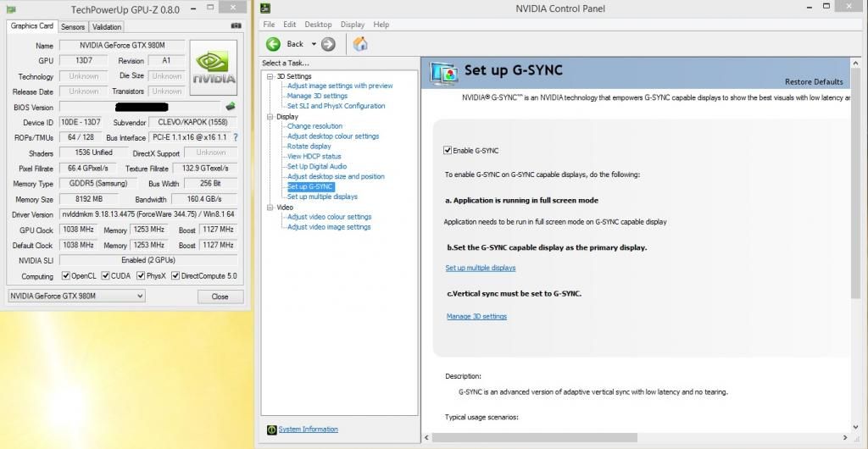Click the NVIDIA SLI field Enabled (2 GPUs)
This screenshot has height=449, width=868.
point(148,260)
